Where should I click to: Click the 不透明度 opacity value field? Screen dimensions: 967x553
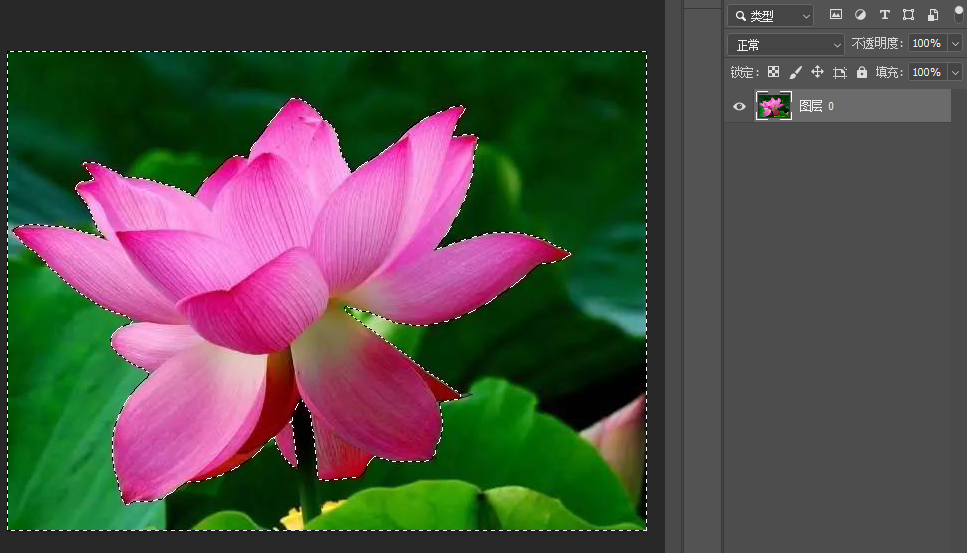pyautogui.click(x=926, y=44)
